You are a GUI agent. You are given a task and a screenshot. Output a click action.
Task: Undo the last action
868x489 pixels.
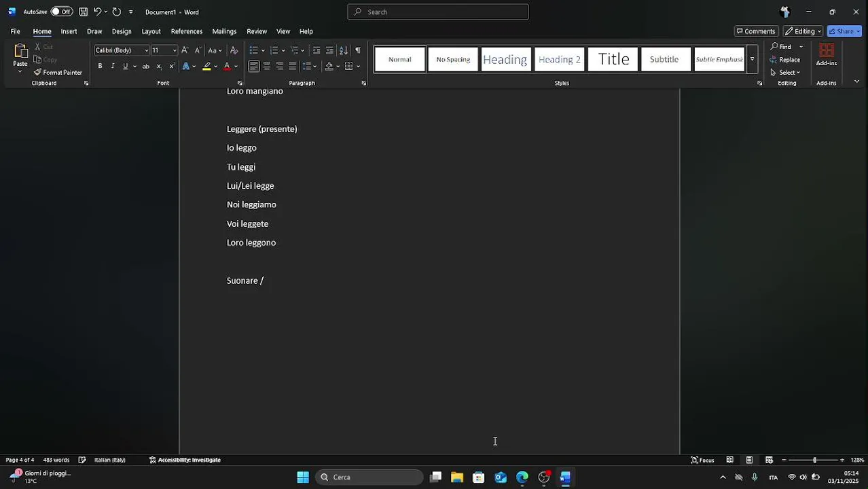[x=97, y=12]
